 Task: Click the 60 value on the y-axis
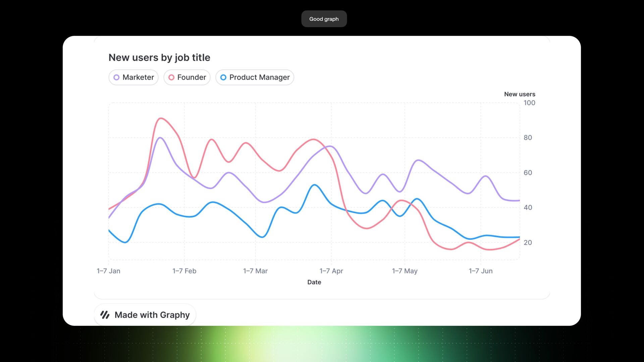click(528, 173)
